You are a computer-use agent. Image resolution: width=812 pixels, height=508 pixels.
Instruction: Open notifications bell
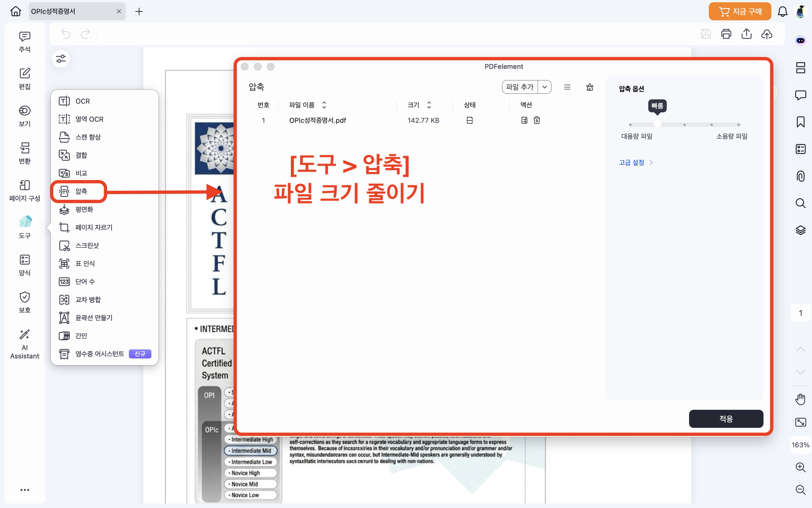[x=782, y=11]
